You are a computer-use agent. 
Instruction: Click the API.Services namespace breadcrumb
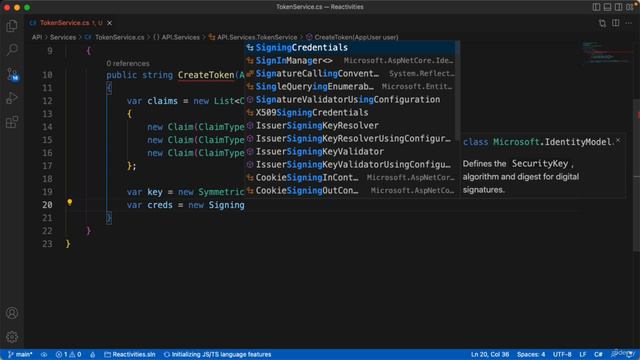tap(177, 37)
